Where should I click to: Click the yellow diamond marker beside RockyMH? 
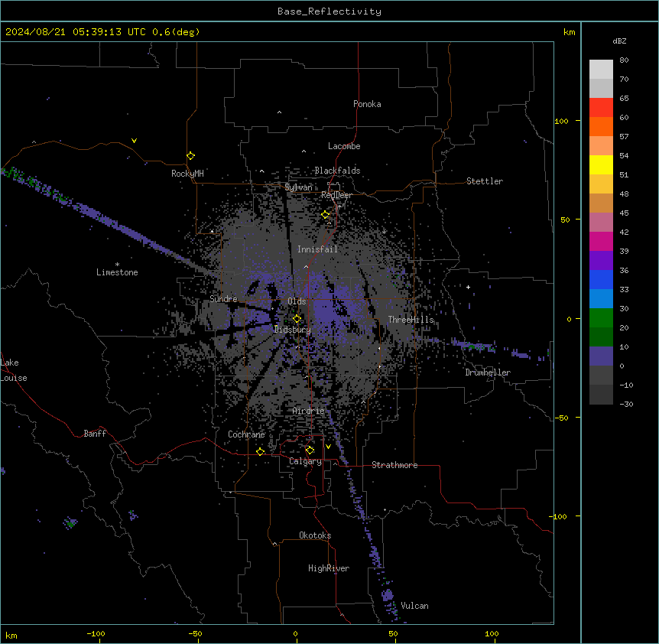[x=191, y=156]
